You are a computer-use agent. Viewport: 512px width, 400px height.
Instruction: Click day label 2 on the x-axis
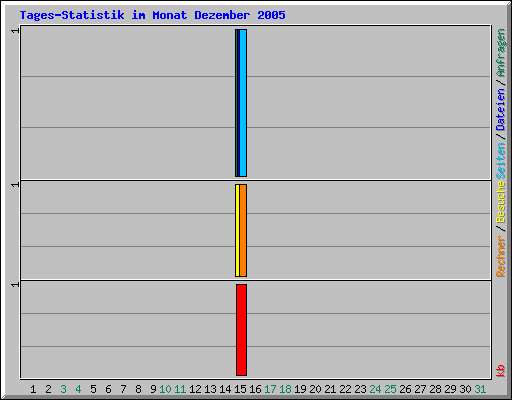pos(48,389)
